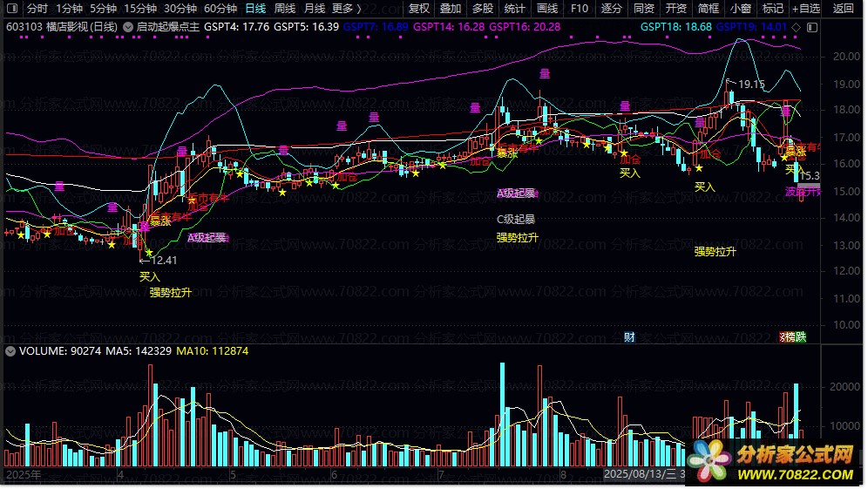Select the 日线 daily period tab

coord(255,9)
